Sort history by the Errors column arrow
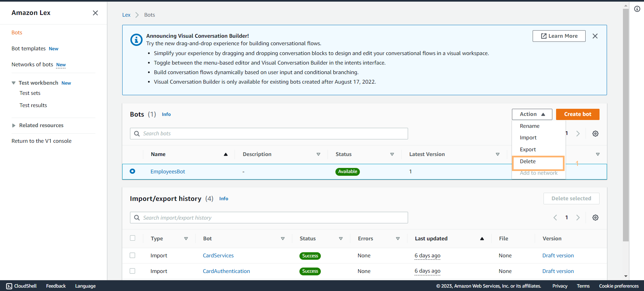Viewport: 644px width, 291px height. (398, 239)
